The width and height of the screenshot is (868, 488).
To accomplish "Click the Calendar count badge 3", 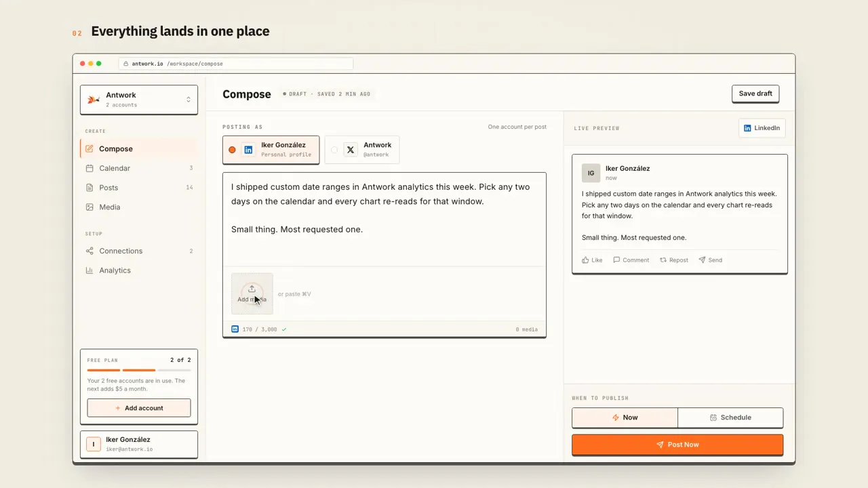I will click(x=191, y=168).
